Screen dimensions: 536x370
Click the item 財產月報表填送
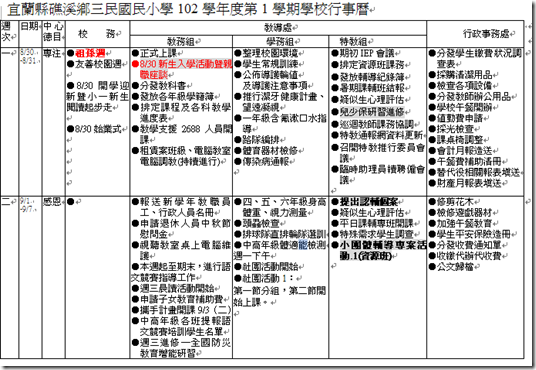[469, 183]
